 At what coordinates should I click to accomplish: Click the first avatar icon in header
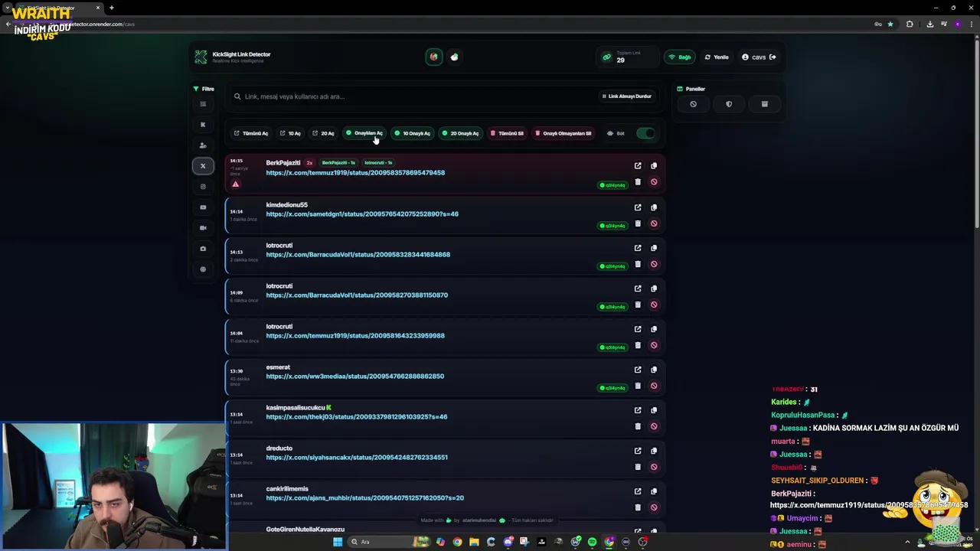[434, 57]
